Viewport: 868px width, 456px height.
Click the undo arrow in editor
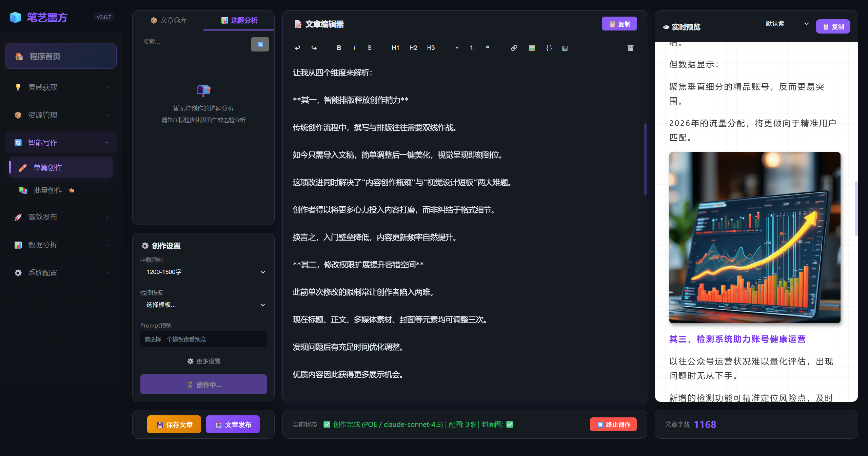point(297,48)
